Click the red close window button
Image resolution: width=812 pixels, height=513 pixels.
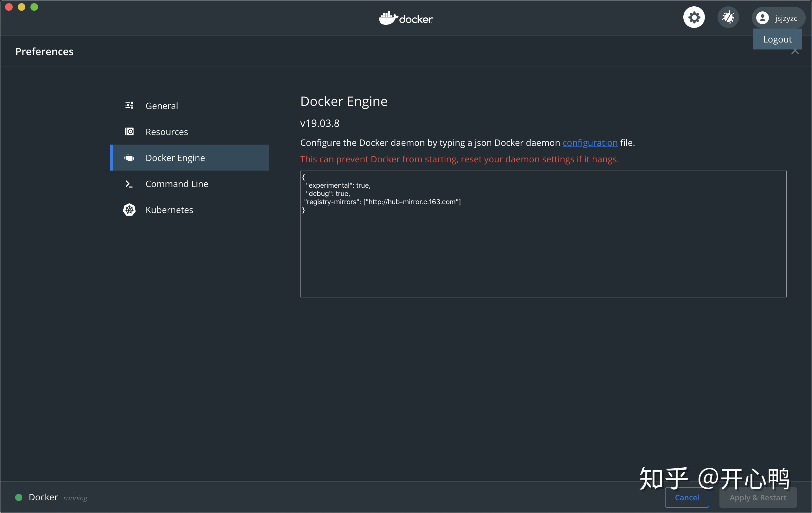tap(9, 7)
